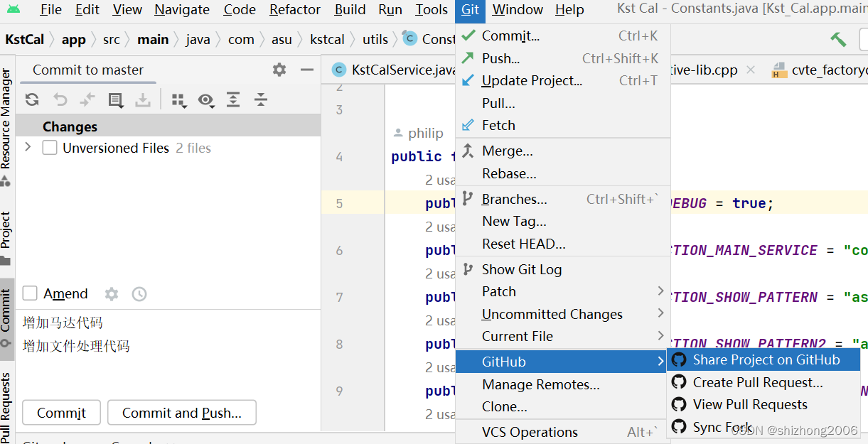Image resolution: width=868 pixels, height=444 pixels.
Task: Click the Android Studio logo icon
Action: pos(14,10)
